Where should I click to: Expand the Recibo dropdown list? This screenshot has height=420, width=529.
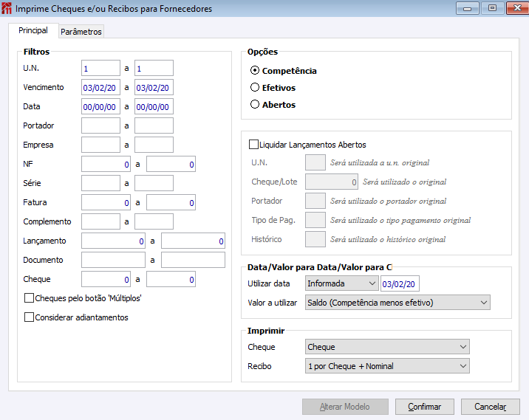[x=387, y=366]
